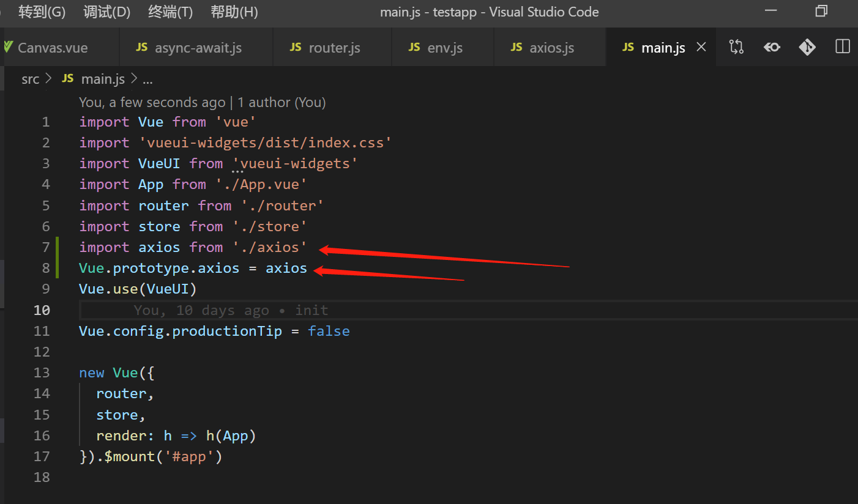
Task: Restore down the VS Code window
Action: click(821, 11)
